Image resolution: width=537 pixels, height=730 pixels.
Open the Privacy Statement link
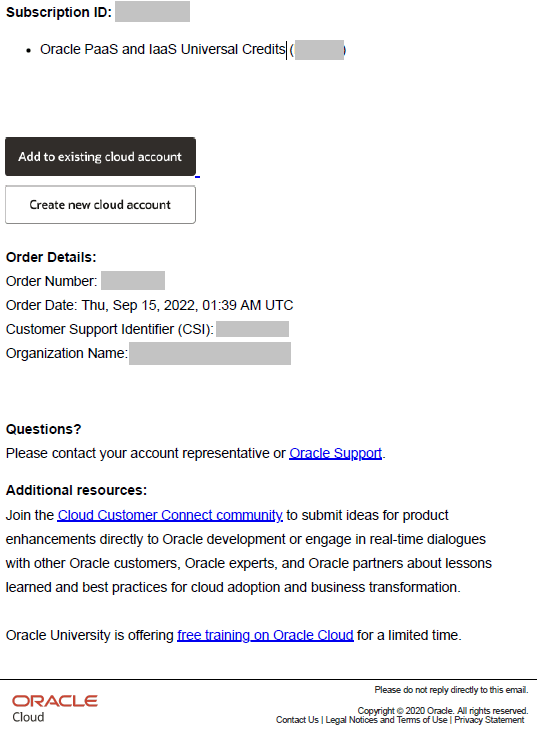tap(489, 720)
